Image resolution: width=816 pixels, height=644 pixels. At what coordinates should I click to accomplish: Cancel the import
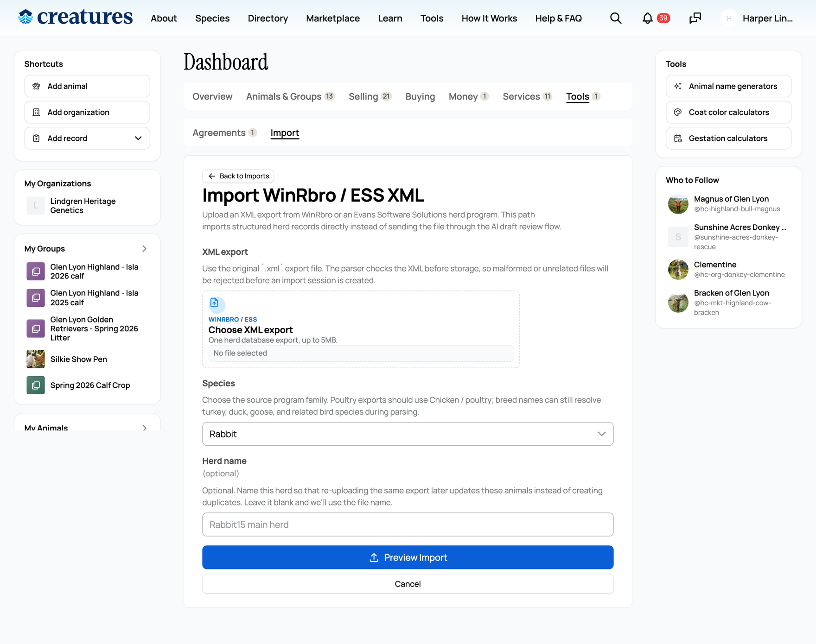(x=408, y=584)
